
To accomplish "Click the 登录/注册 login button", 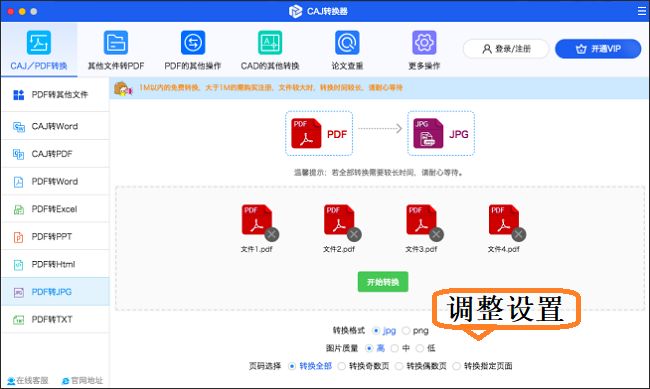I will [x=506, y=49].
